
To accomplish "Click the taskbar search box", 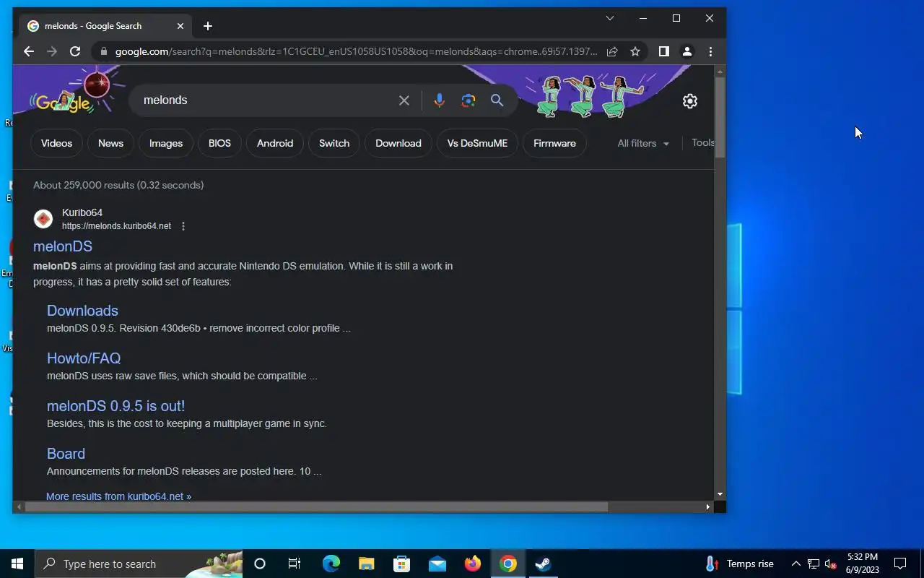I will pos(139,564).
